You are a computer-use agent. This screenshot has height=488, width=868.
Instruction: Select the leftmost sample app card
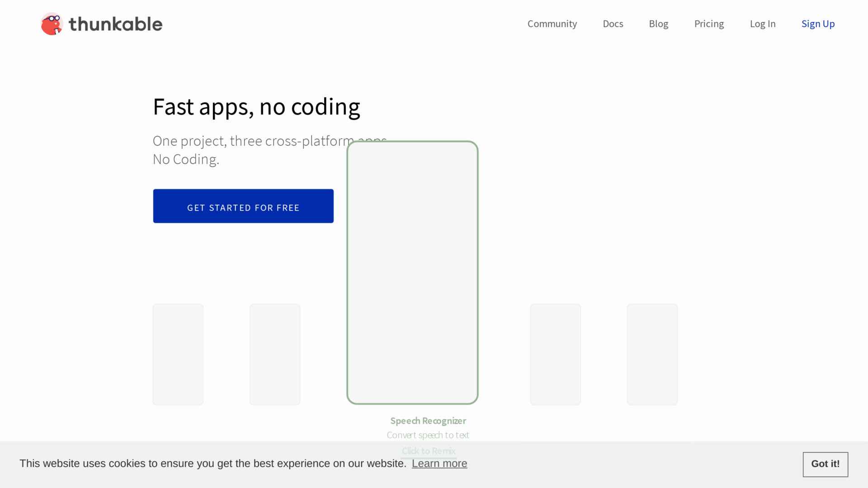(x=178, y=354)
